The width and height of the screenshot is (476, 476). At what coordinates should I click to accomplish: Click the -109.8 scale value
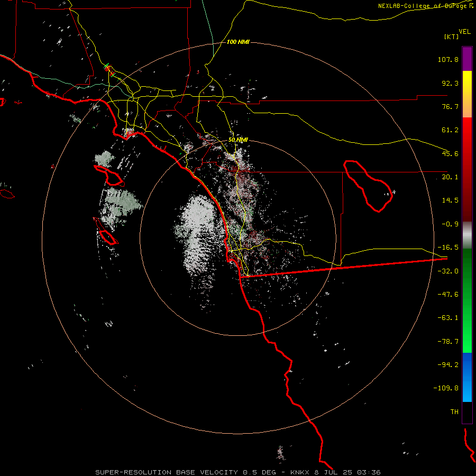coord(446,388)
